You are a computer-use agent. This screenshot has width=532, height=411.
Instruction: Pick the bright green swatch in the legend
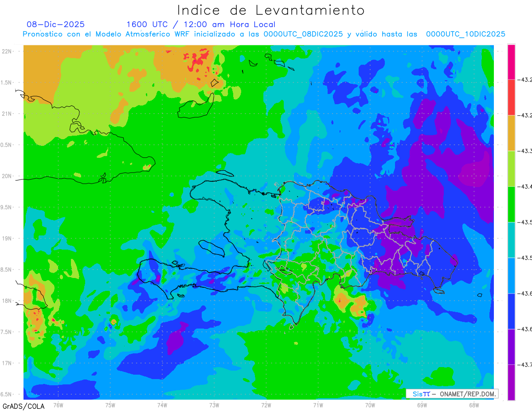click(x=511, y=204)
